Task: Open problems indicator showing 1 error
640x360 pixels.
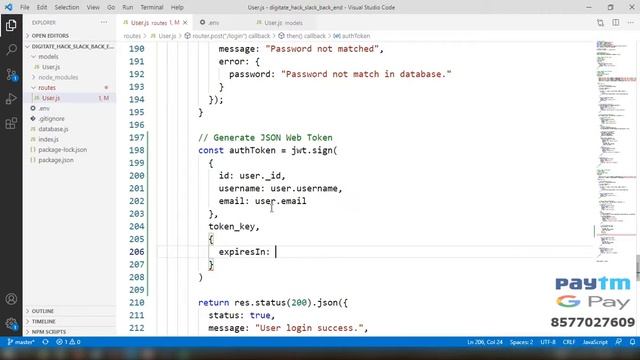Action: [x=68, y=342]
